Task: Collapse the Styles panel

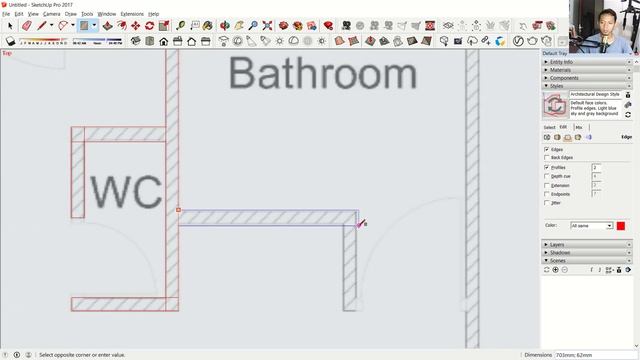Action: [587, 86]
